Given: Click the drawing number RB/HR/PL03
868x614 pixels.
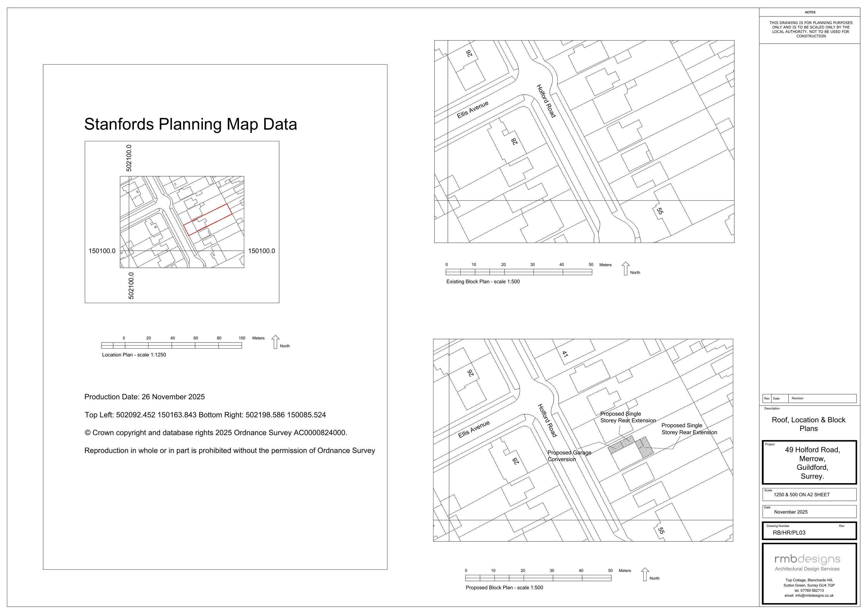Looking at the screenshot, I should click(789, 533).
